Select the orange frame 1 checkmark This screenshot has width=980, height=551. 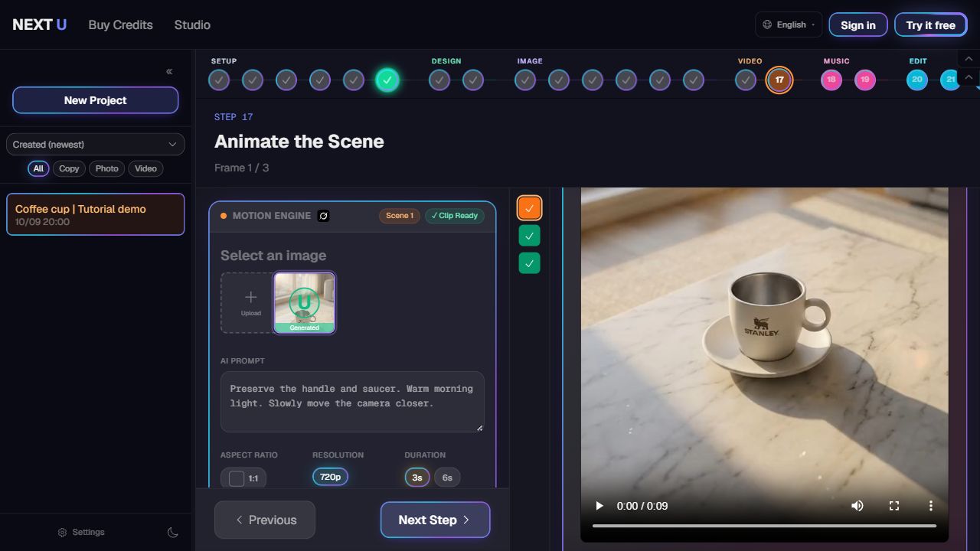(529, 208)
